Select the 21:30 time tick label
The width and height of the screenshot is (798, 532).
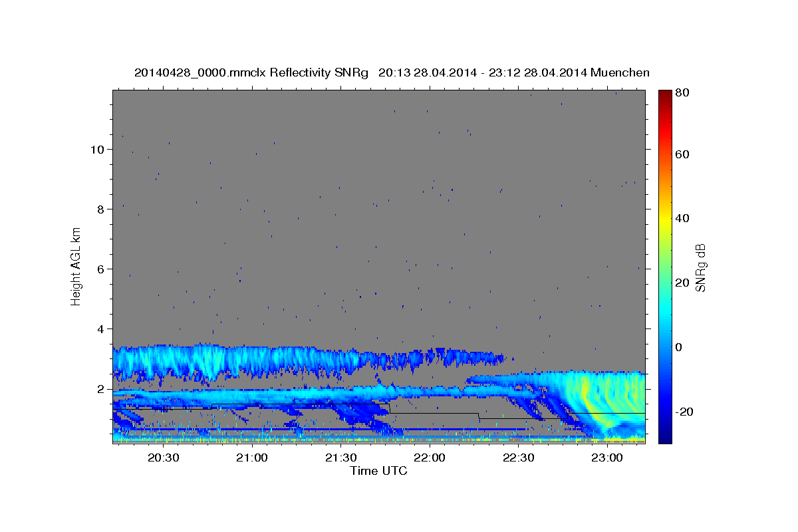340,458
